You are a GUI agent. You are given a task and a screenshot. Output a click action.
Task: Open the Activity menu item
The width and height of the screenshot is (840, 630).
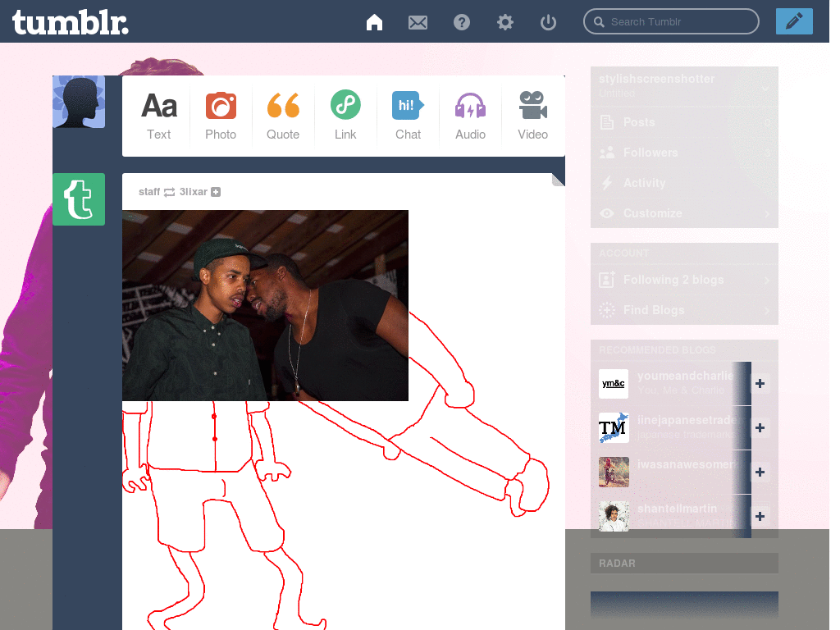(684, 183)
